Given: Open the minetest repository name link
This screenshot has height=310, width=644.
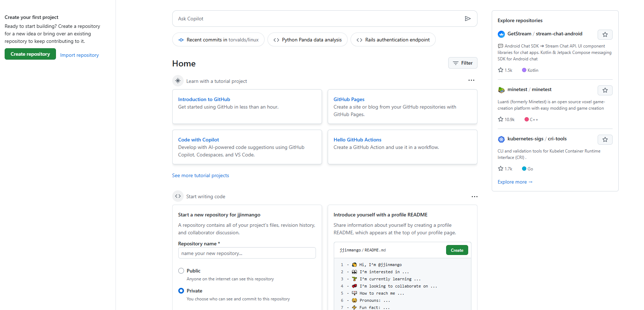Looking at the screenshot, I should [541, 90].
